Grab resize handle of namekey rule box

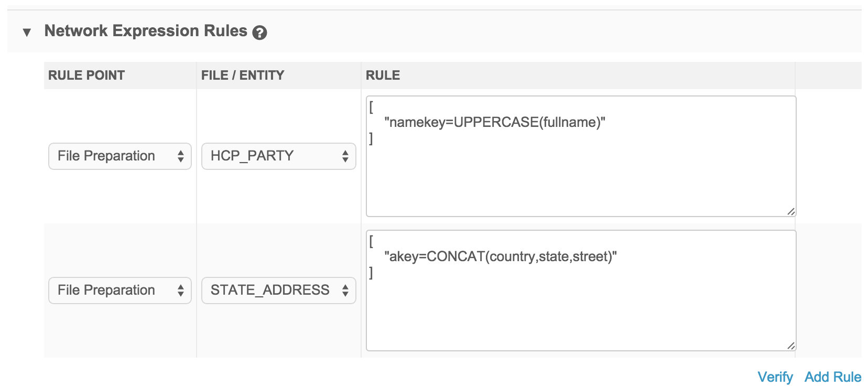point(790,211)
